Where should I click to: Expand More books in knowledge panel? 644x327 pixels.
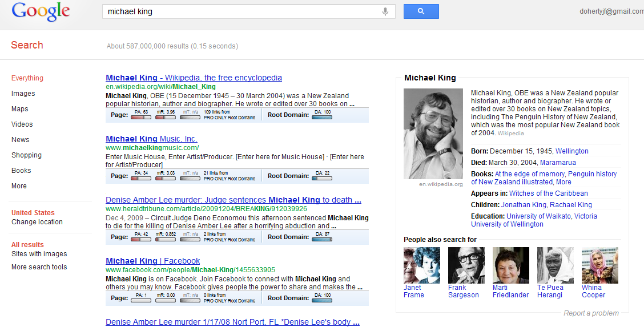563,182
